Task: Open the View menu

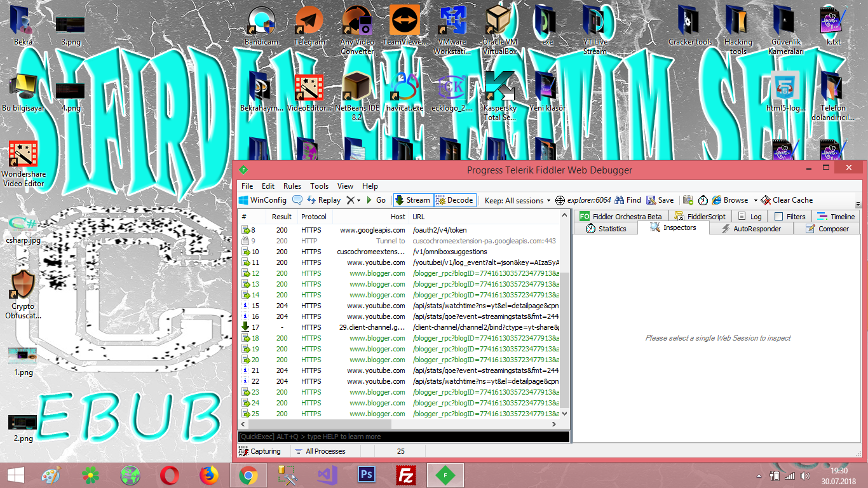Action: pyautogui.click(x=346, y=186)
